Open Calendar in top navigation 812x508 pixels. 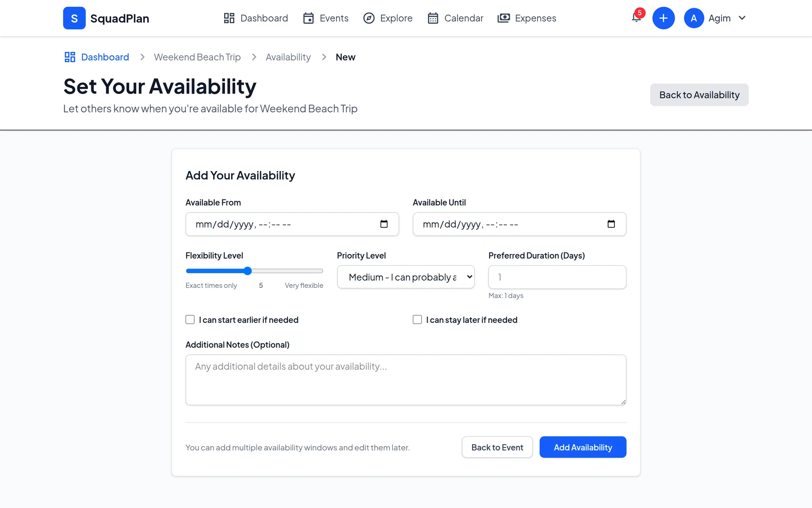(x=455, y=18)
